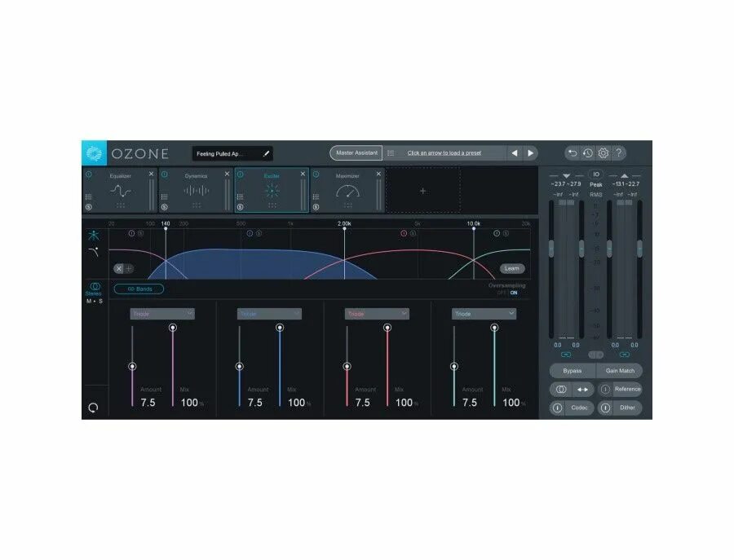Select the Equalizer module

pos(121,191)
